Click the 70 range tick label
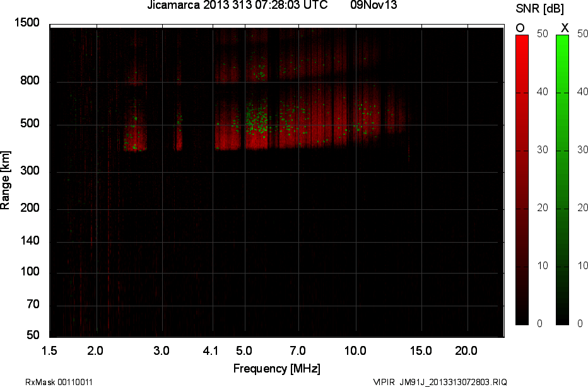 click(33, 305)
